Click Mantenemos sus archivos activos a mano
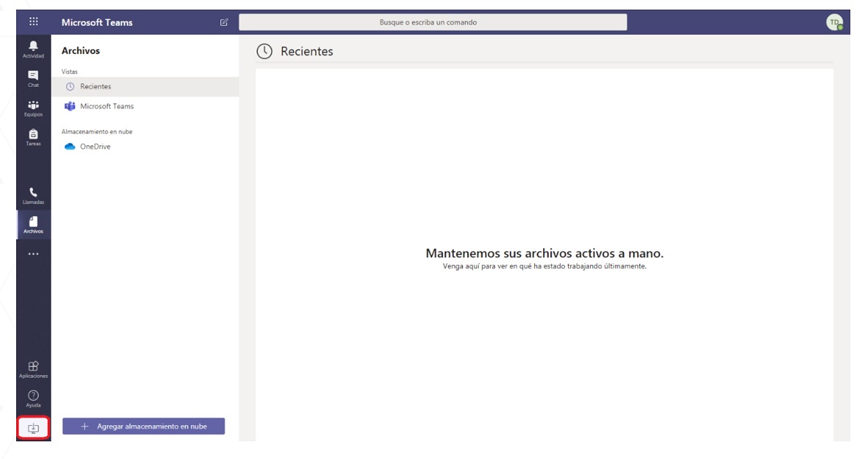The height and width of the screenshot is (459, 868). (x=545, y=253)
